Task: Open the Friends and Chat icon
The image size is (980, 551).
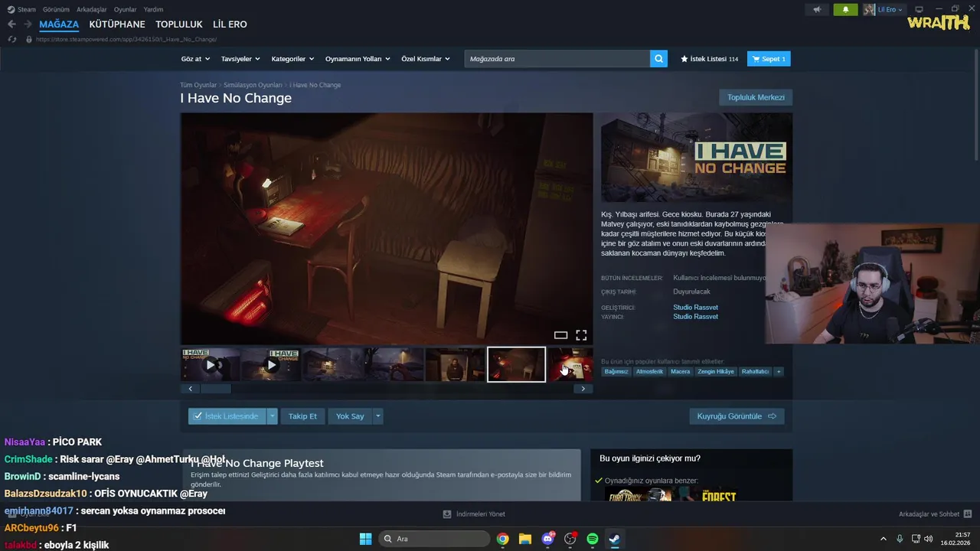Action: tap(968, 514)
